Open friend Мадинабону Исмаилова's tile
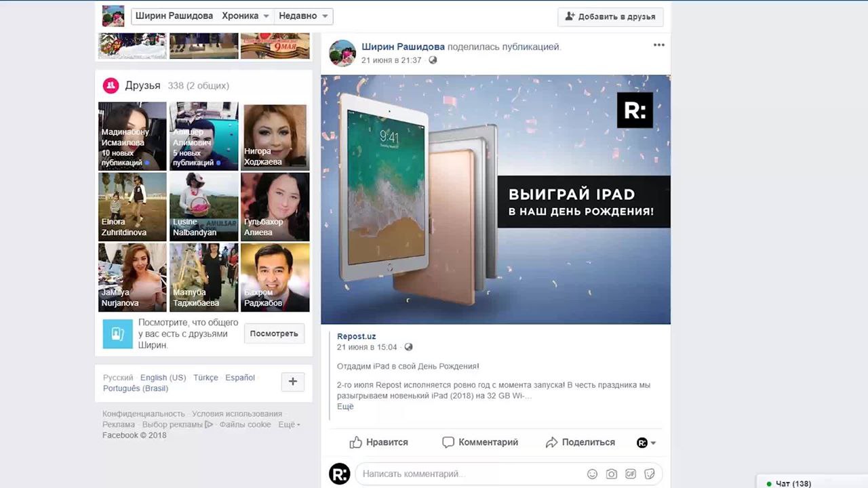Image resolution: width=868 pixels, height=488 pixels. coord(132,136)
